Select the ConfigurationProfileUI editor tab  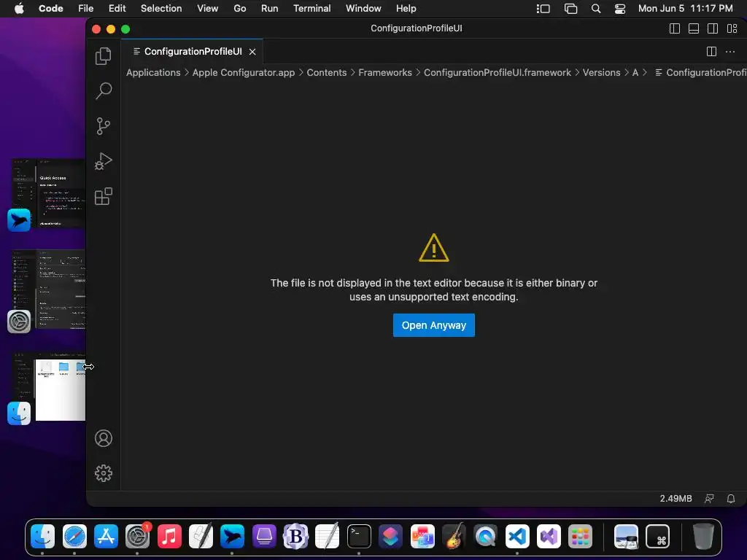point(193,52)
